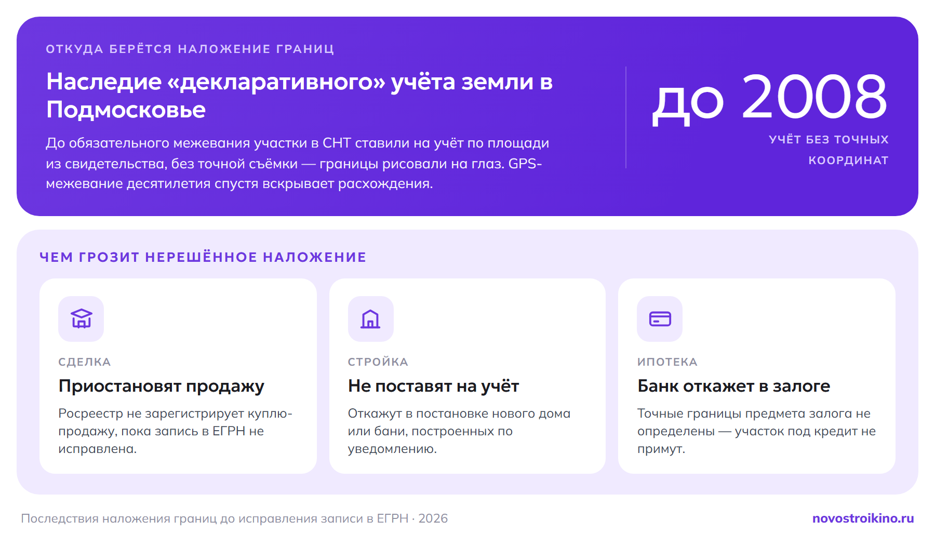Click the title «Наследие декларативного учёта земли»

tap(299, 96)
